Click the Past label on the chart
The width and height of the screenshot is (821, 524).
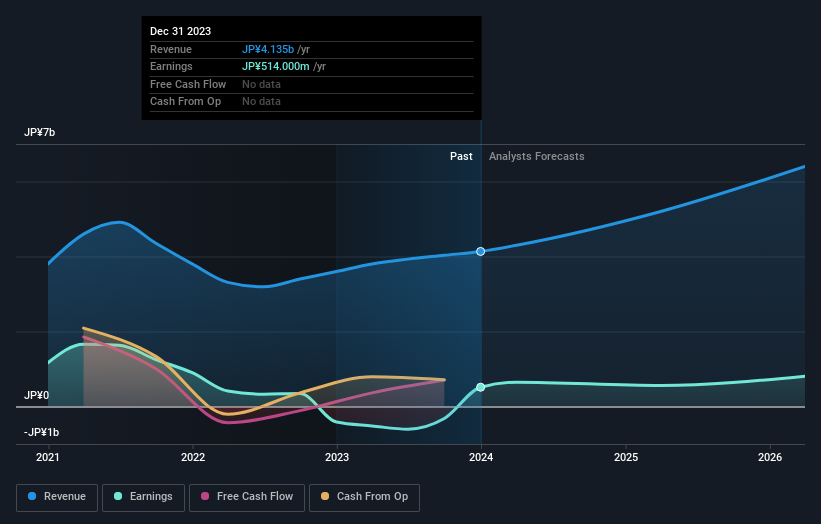tap(461, 156)
